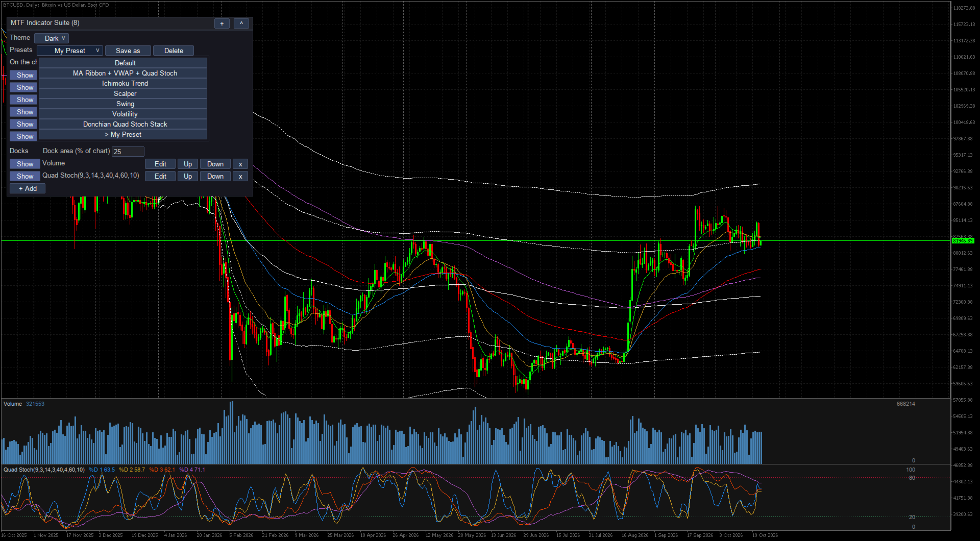The width and height of the screenshot is (980, 541).
Task: Toggle Show for the Quad Stoch dock
Action: [x=25, y=176]
